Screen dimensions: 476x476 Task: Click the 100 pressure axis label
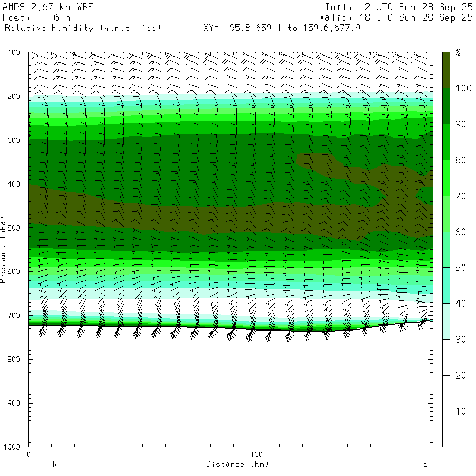(x=14, y=52)
